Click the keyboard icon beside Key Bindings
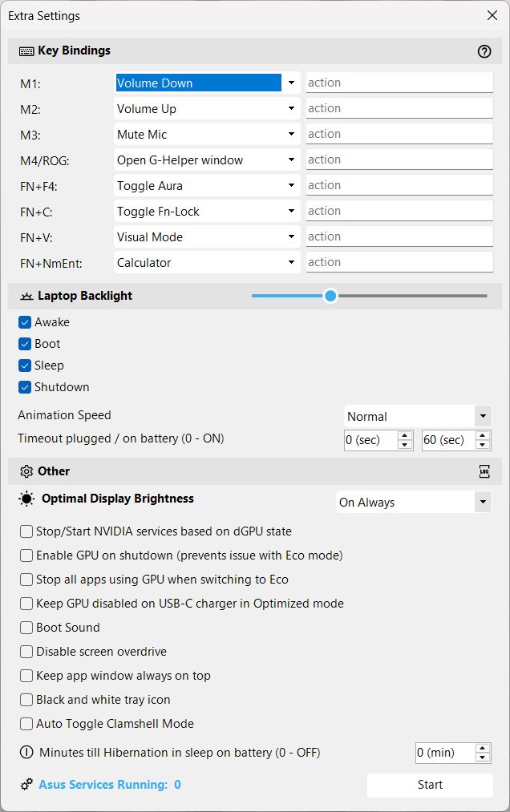This screenshot has height=812, width=510. [x=26, y=51]
